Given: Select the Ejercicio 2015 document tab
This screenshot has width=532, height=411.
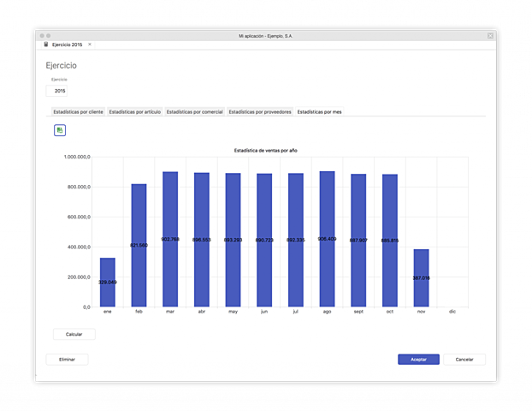Looking at the screenshot, I should (x=68, y=45).
